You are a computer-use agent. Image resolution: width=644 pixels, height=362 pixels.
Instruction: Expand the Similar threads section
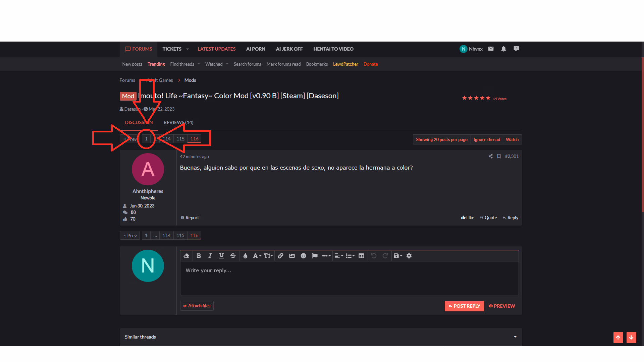(515, 337)
